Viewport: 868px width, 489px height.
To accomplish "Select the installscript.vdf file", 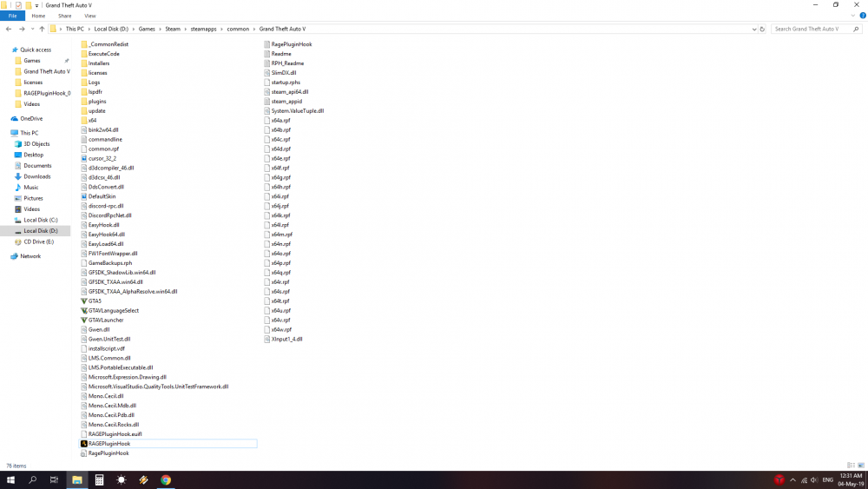I will coord(106,349).
